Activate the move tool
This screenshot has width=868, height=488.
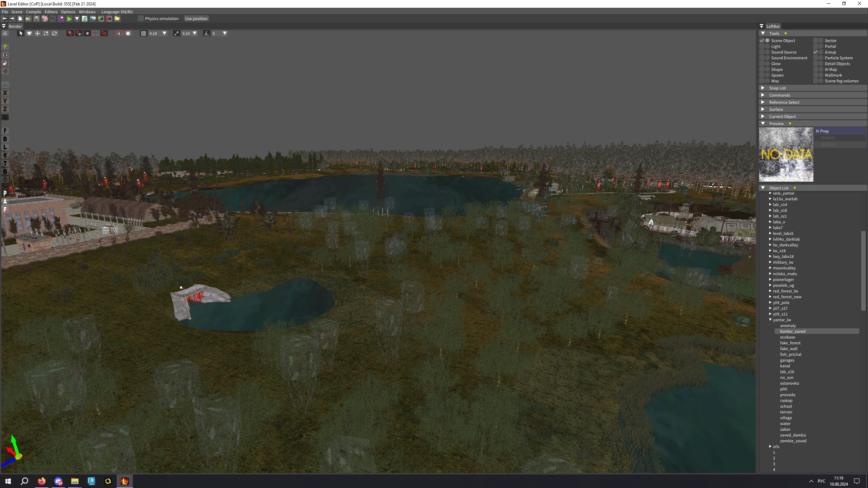click(37, 33)
